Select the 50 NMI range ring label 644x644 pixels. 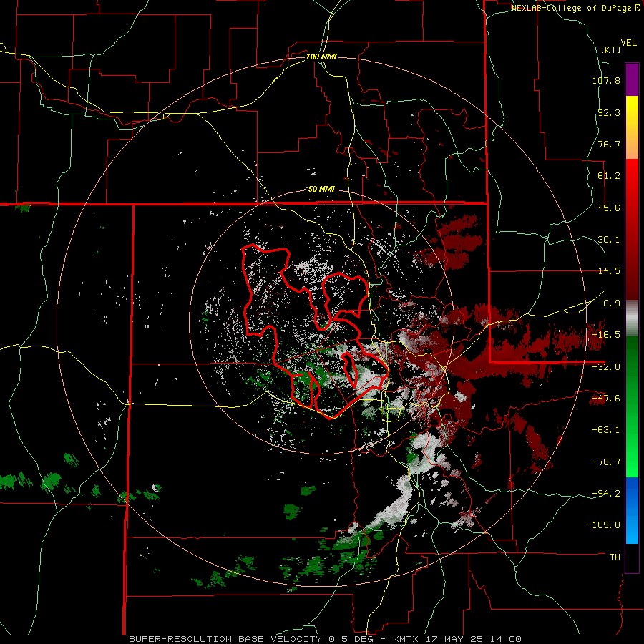coord(321,189)
